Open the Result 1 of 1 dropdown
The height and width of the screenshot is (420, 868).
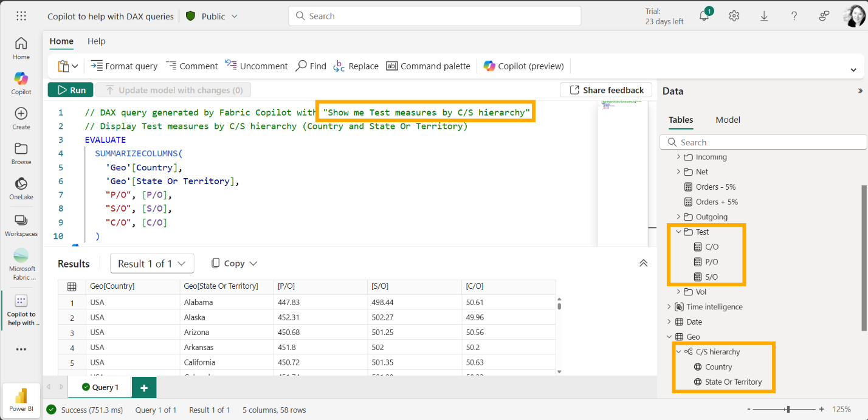click(x=152, y=263)
